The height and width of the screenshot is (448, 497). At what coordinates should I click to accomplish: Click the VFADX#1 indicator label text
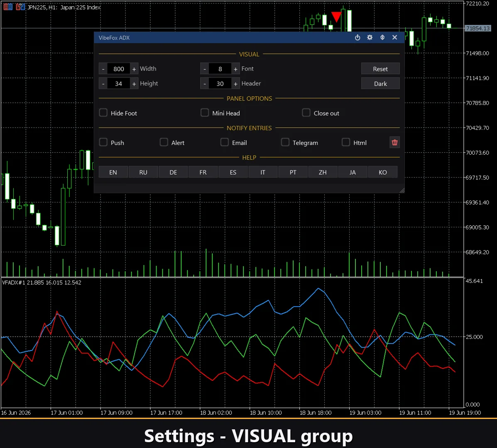coord(42,282)
